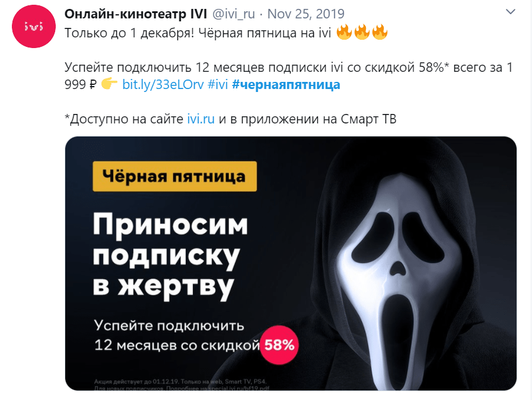
Task: Click the Успейте подключить banner subtitle
Action: pos(177,335)
